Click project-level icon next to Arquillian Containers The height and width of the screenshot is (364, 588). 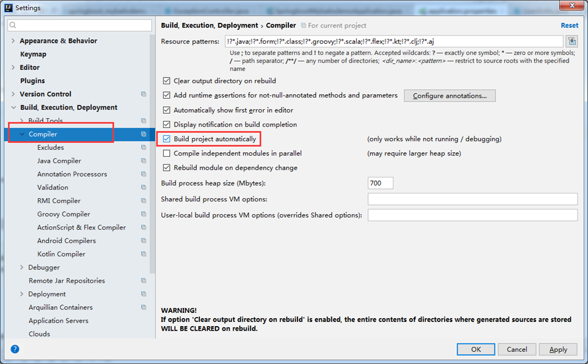144,307
